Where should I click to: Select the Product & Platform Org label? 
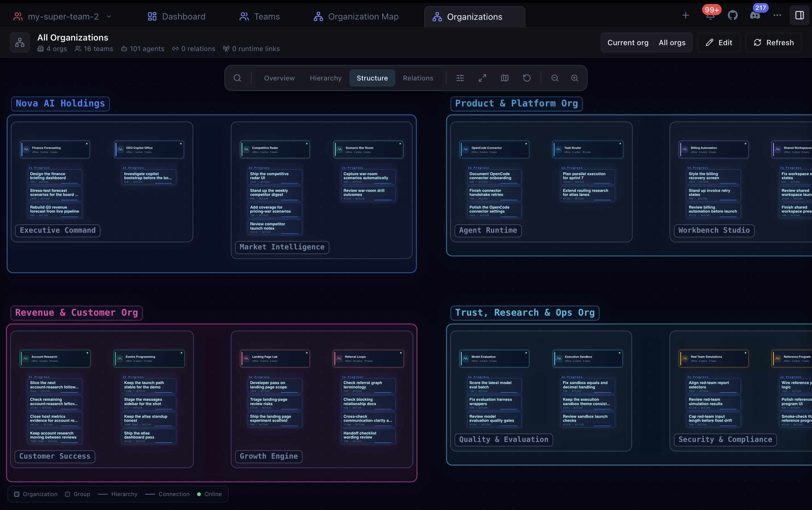coord(516,104)
